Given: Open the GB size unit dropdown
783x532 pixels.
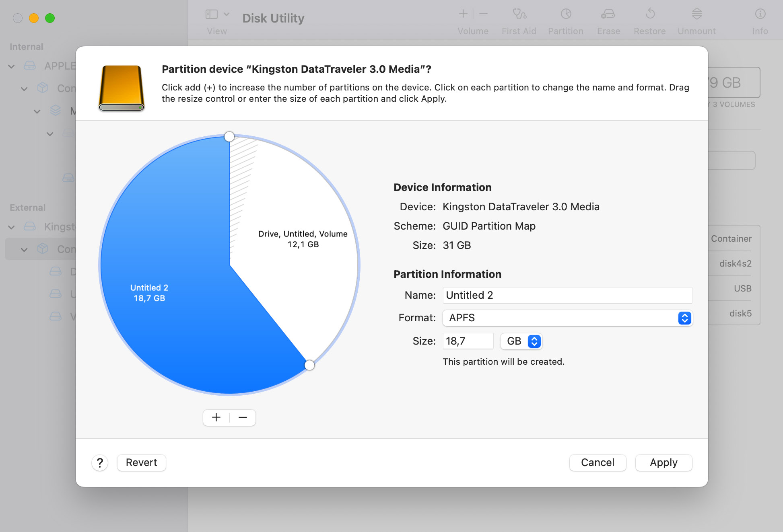Looking at the screenshot, I should 521,341.
